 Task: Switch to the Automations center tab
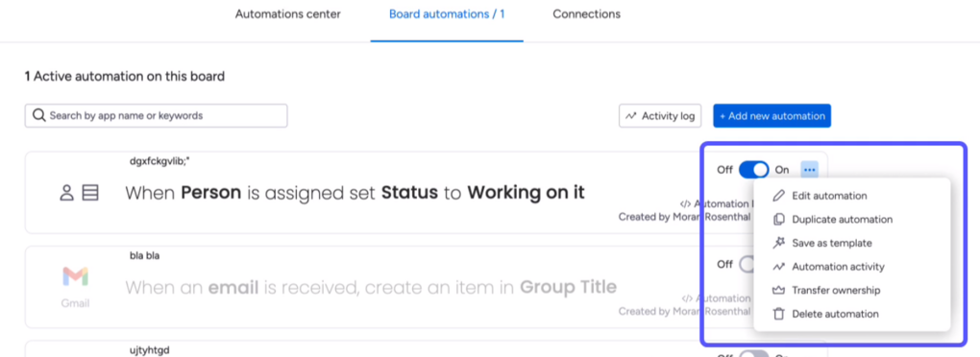pyautogui.click(x=287, y=13)
